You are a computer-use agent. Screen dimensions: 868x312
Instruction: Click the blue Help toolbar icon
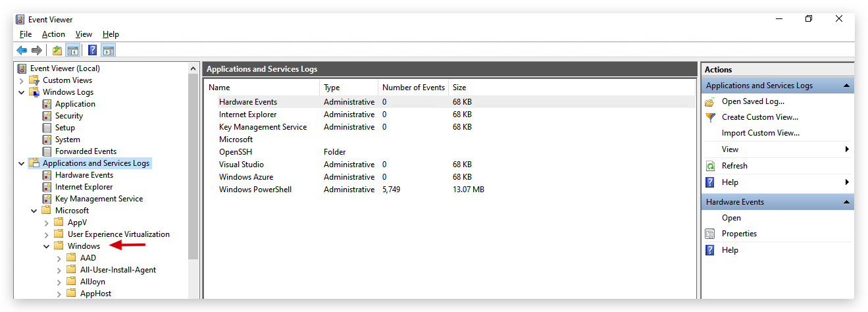coord(93,51)
